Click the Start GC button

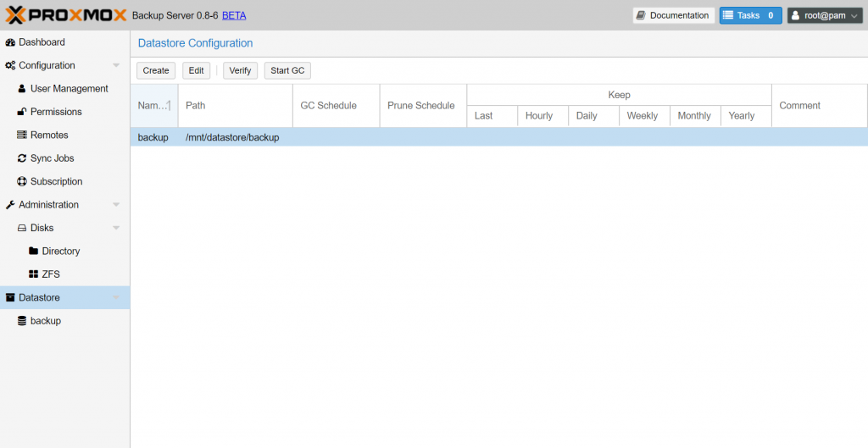288,71
